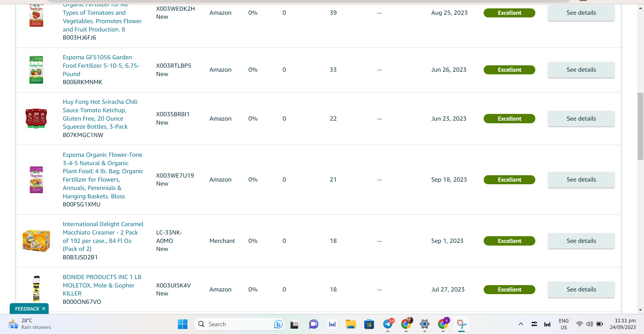
Task: Click the Flower-tone bag thumbnail
Action: point(36,180)
